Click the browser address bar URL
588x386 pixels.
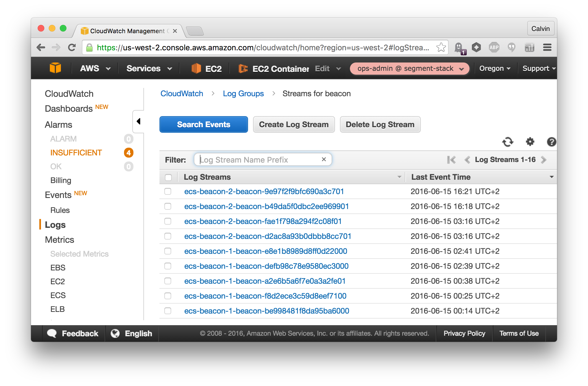[263, 48]
